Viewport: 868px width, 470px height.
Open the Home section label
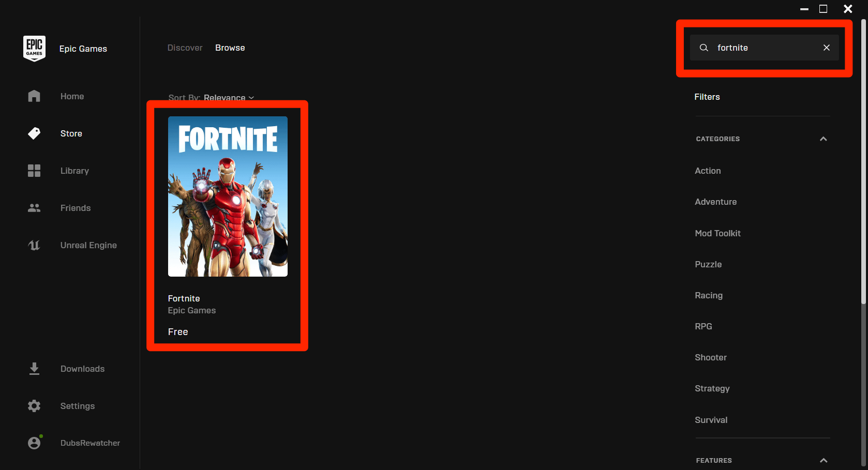(x=72, y=96)
